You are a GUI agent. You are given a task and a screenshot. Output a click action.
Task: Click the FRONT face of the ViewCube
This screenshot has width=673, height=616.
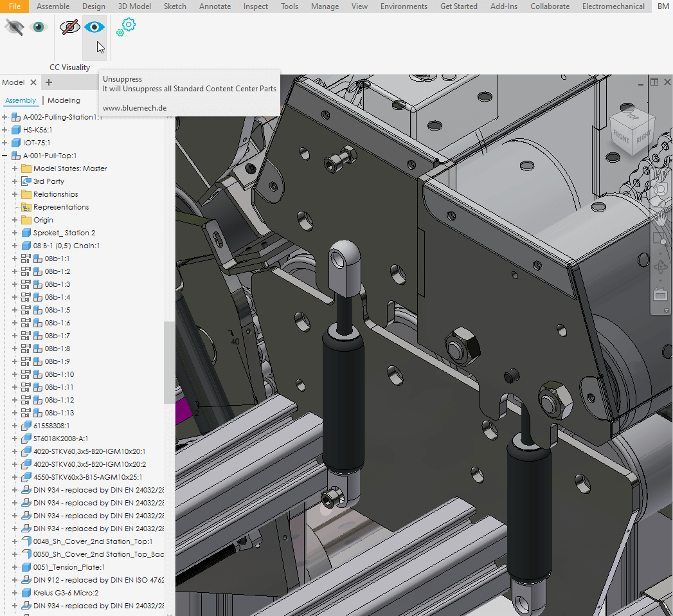click(x=622, y=136)
